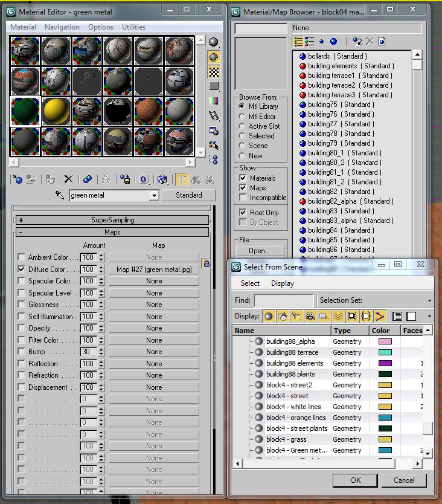Click the Go Forward to Sibling icon

coord(210,179)
